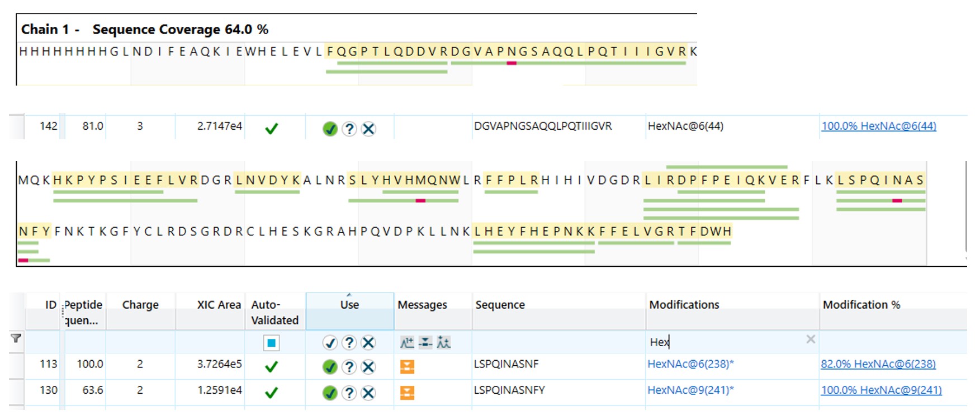Accept peptide DGVAPNGSAQQLPQTIIIGVR with green check
Viewport: 980px width, 420px height.
(330, 129)
